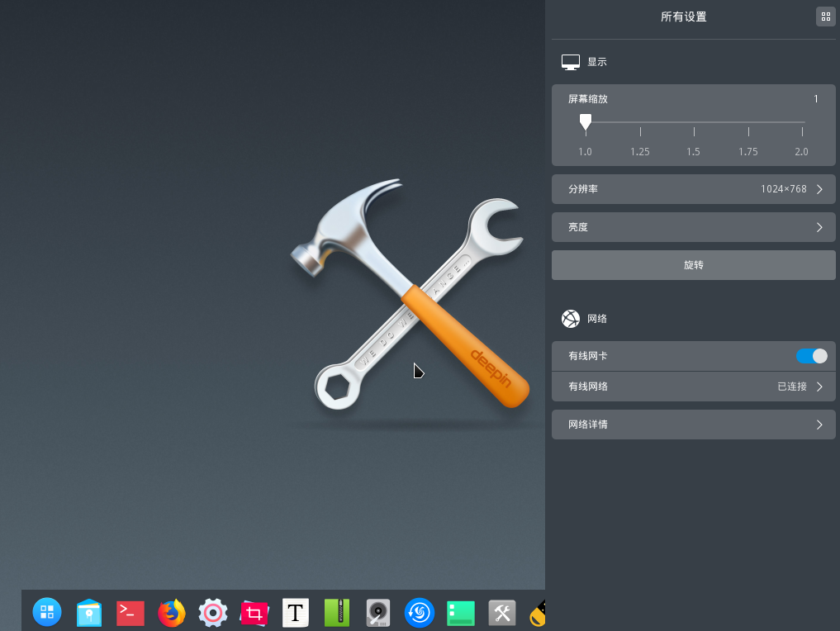Expand the 有线网络 chevron
Screen dimensions: 840x631
(x=819, y=387)
